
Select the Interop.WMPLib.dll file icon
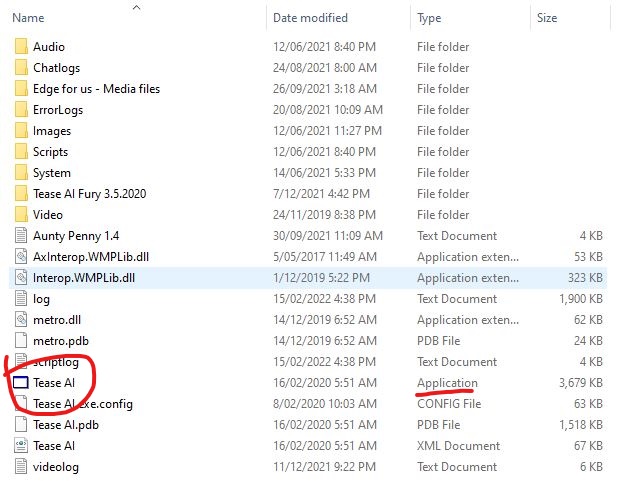(21, 278)
